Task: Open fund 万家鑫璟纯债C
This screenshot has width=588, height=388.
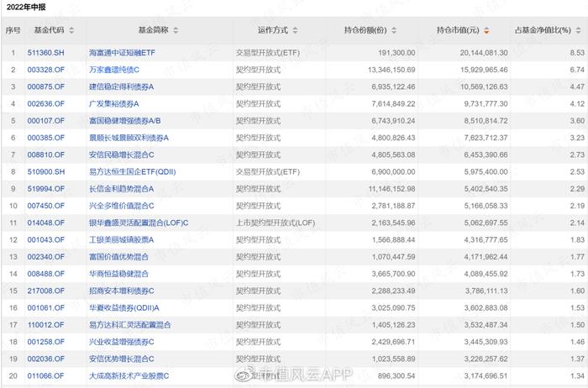Action: tap(114, 70)
